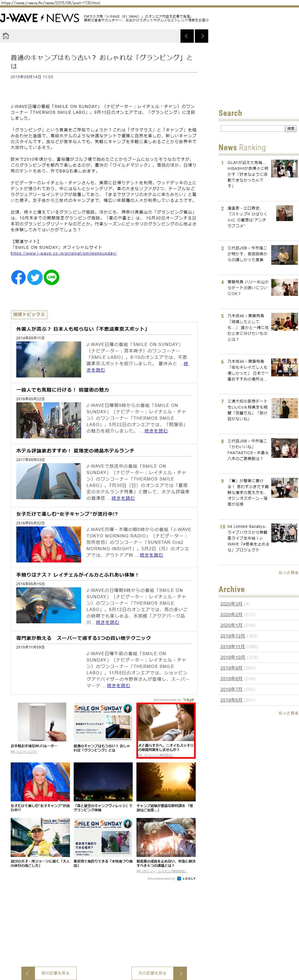
Task: Open next article with right arrow button
Action: 202,36
